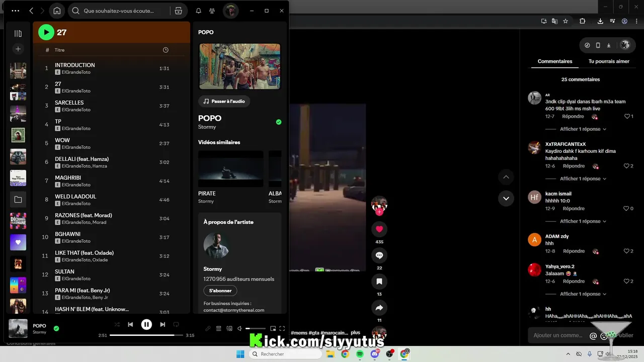The width and height of the screenshot is (644, 362).
Task: Bookmark the TikTok video
Action: pyautogui.click(x=379, y=282)
